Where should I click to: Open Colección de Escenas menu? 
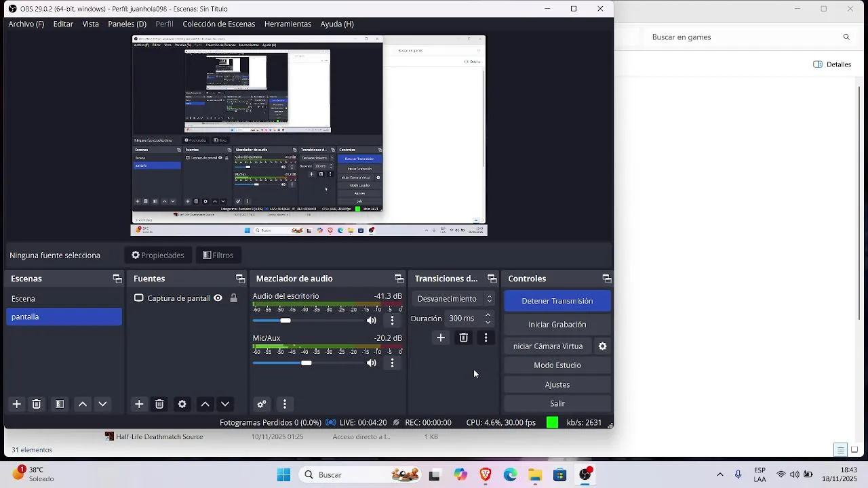(219, 24)
